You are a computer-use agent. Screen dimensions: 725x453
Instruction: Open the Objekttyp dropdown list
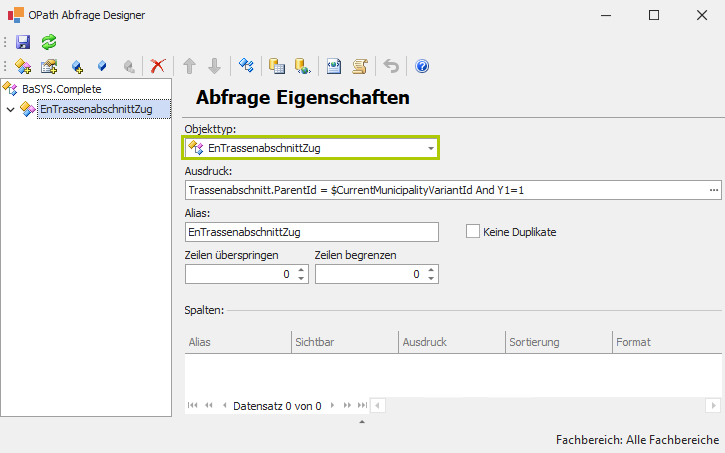tap(431, 148)
